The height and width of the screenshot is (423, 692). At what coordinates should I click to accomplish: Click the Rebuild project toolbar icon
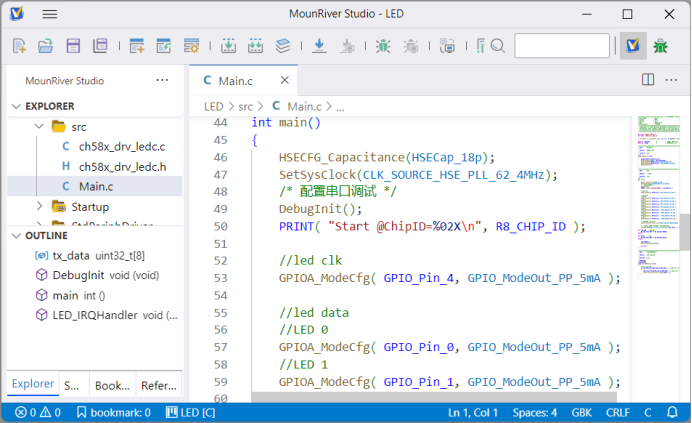point(255,46)
